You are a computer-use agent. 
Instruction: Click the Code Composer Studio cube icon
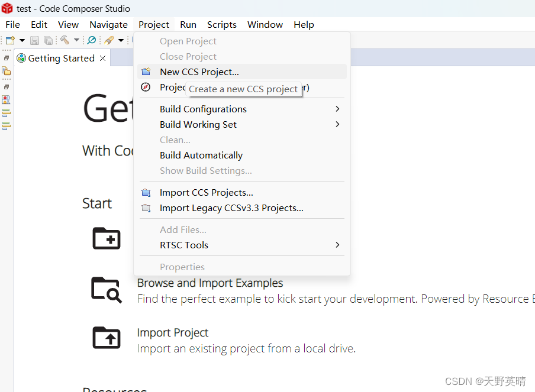7,8
